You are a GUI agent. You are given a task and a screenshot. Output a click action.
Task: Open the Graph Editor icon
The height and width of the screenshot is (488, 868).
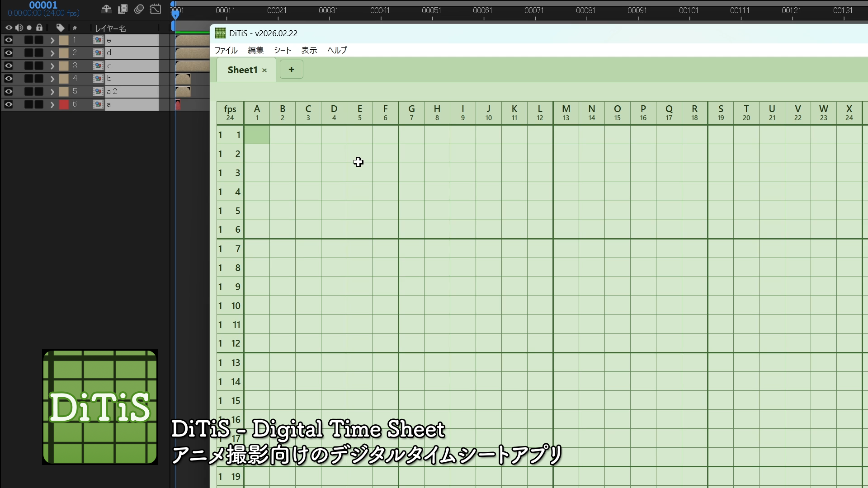click(x=156, y=9)
